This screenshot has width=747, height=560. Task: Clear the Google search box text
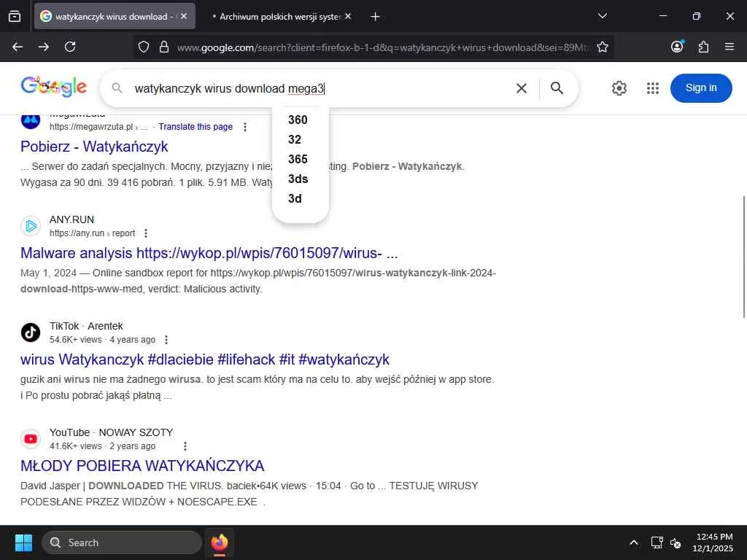[x=522, y=88]
